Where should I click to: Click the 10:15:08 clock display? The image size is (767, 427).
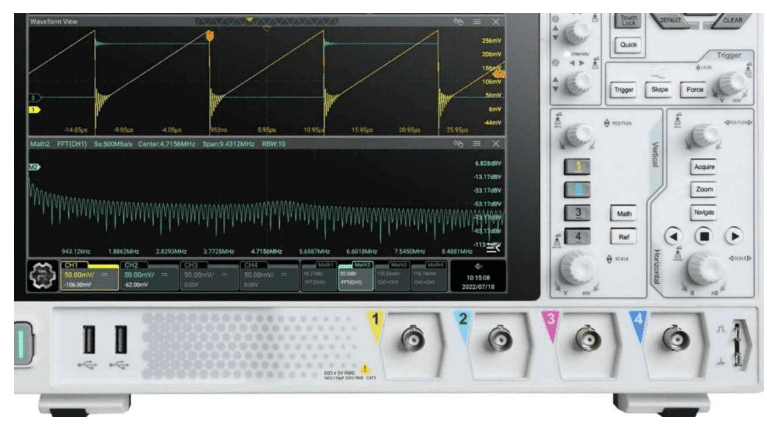point(478,277)
